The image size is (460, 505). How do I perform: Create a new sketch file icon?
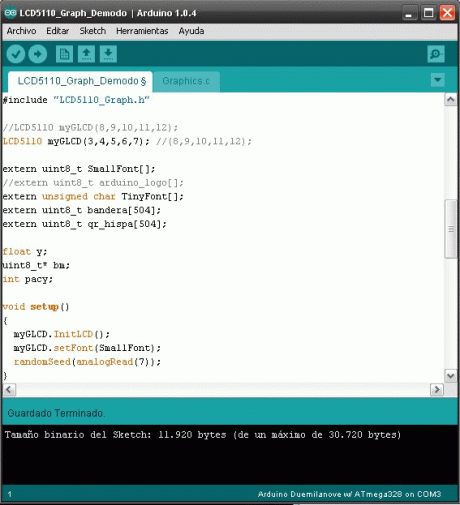tap(64, 54)
